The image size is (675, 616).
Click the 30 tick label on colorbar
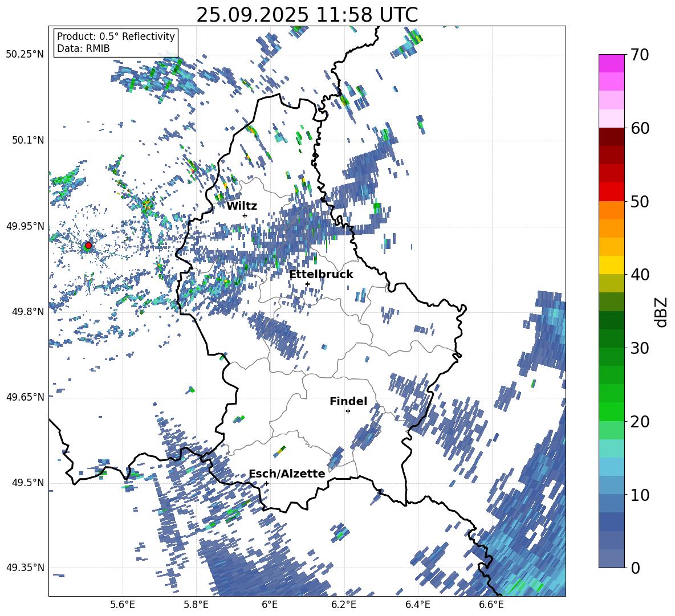click(x=640, y=348)
